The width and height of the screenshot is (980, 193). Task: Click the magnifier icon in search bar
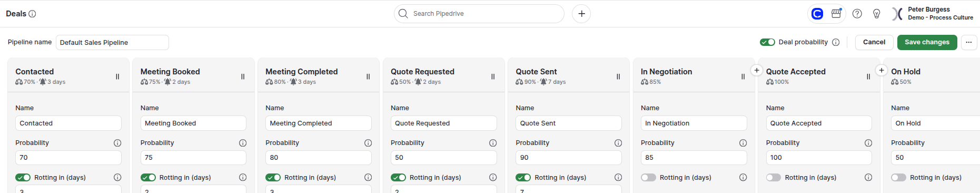coord(403,14)
